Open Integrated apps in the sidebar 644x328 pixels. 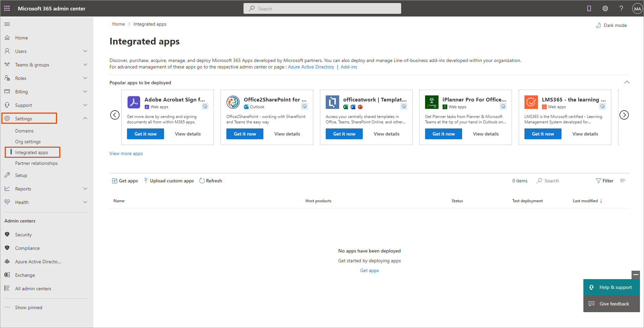[x=32, y=152]
